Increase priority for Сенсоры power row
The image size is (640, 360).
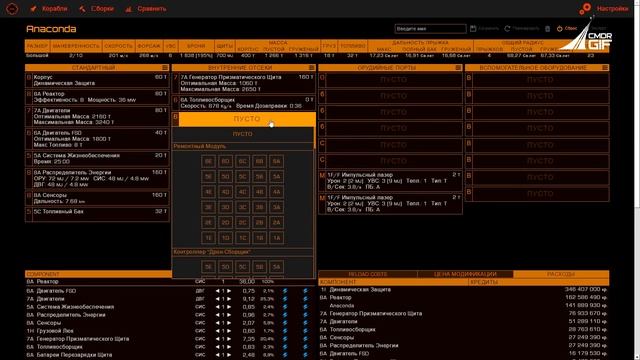pyautogui.click(x=229, y=323)
